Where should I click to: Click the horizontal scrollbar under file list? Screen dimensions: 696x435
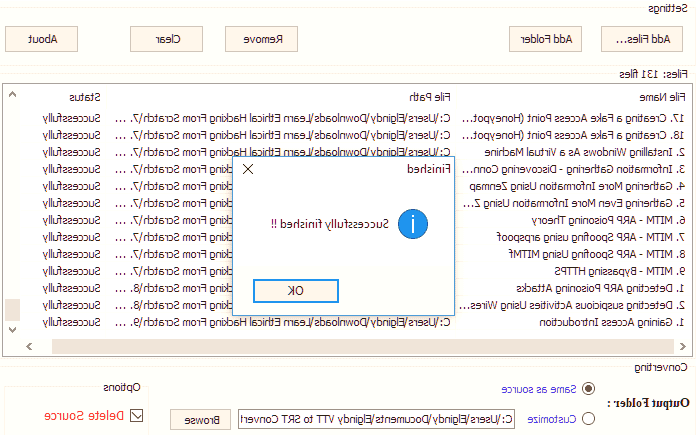(350, 345)
